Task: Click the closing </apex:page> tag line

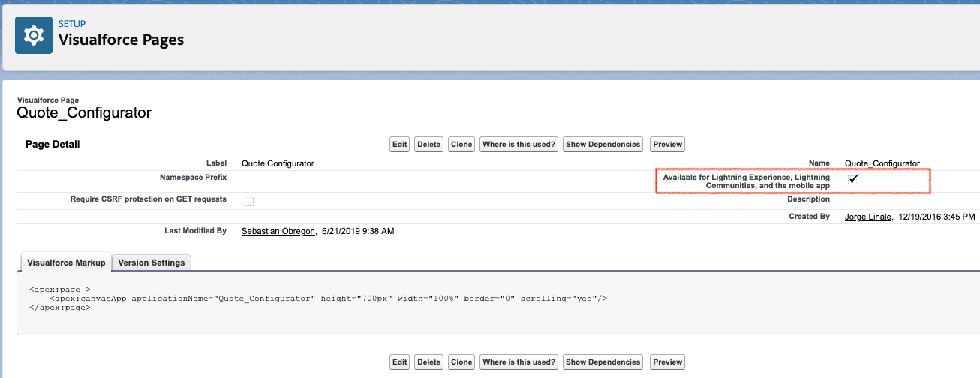Action: click(60, 307)
